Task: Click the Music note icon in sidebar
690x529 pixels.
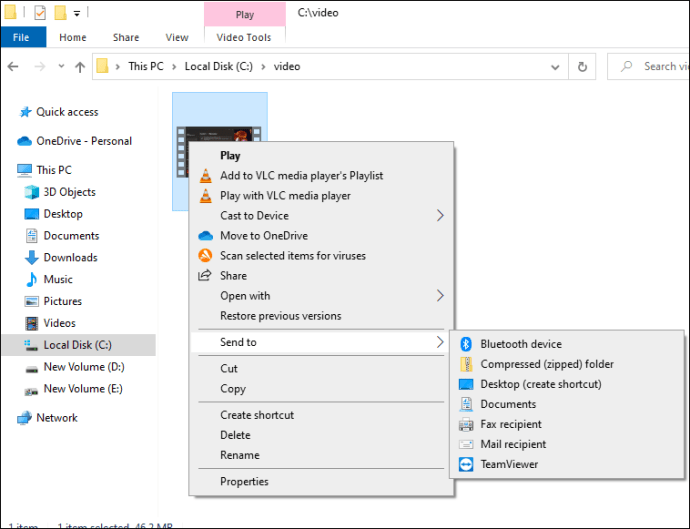Action: (x=31, y=280)
